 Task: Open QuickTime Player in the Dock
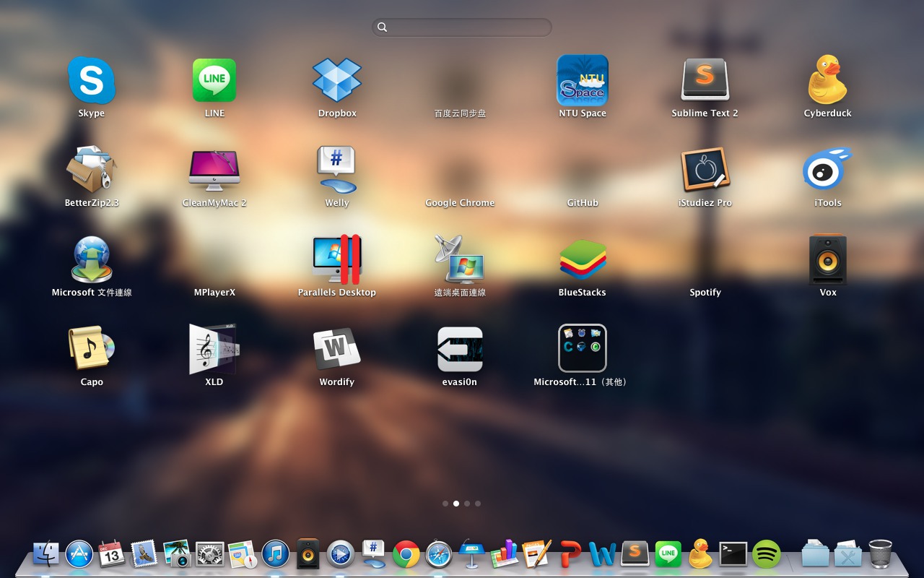341,554
